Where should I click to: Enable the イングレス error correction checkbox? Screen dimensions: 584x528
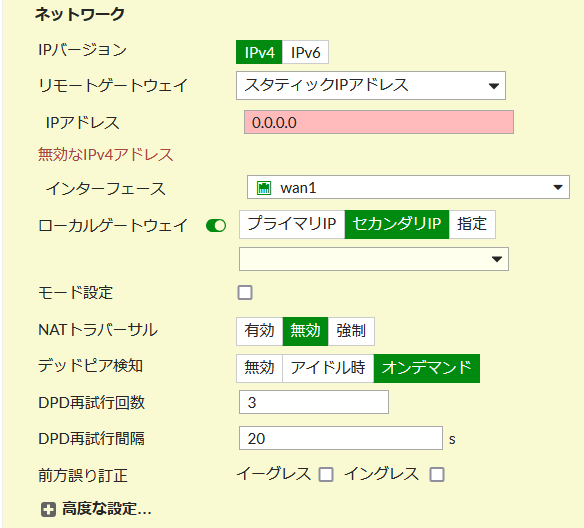pyautogui.click(x=437, y=474)
